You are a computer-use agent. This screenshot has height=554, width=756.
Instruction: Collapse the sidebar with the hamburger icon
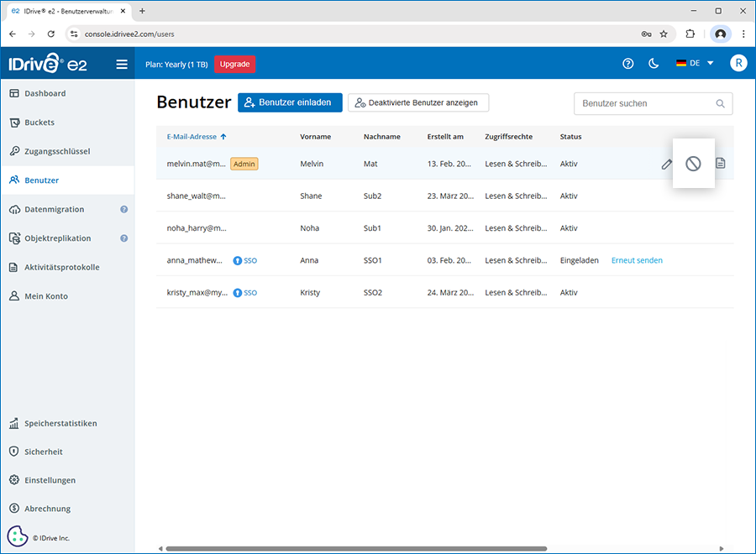[122, 64]
